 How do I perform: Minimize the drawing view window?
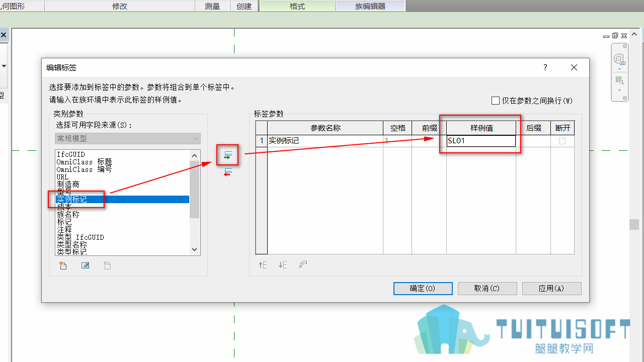606,36
